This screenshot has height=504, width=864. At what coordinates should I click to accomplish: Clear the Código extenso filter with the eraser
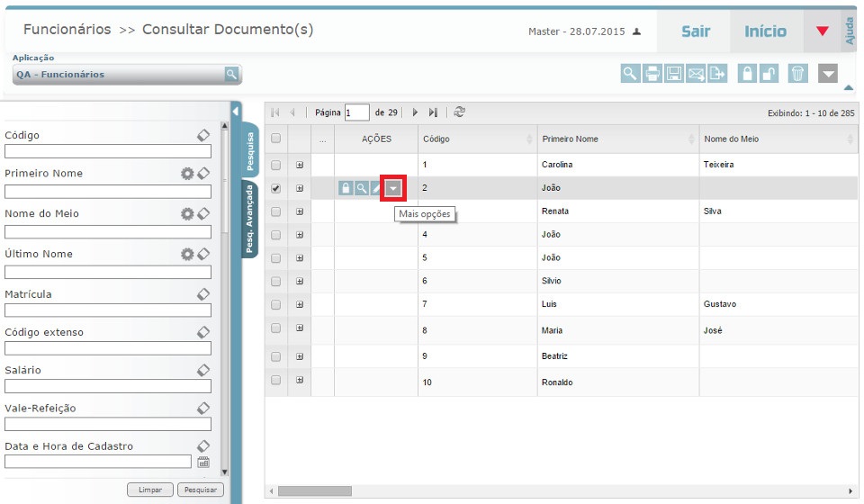pos(203,332)
